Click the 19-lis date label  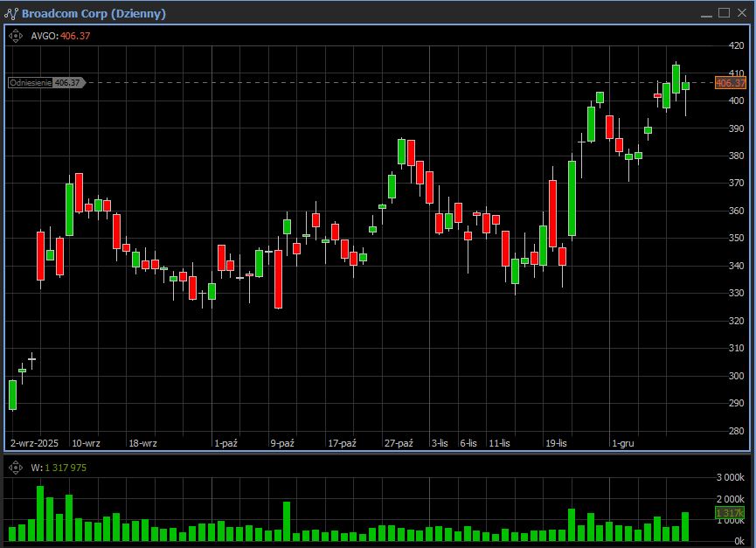(555, 443)
